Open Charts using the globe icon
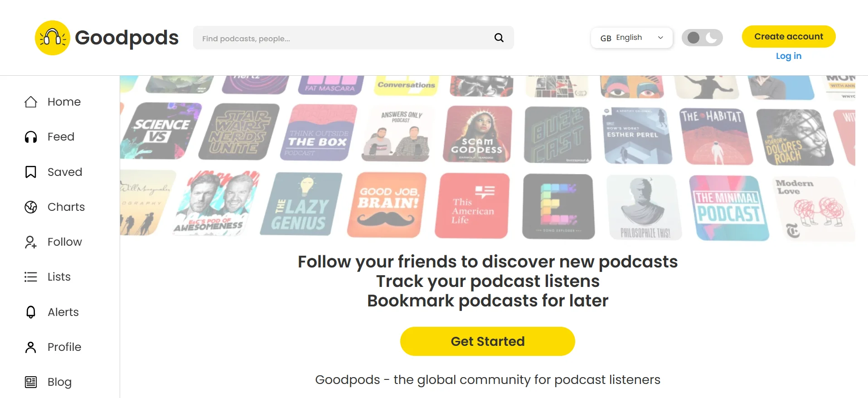 [x=30, y=207]
